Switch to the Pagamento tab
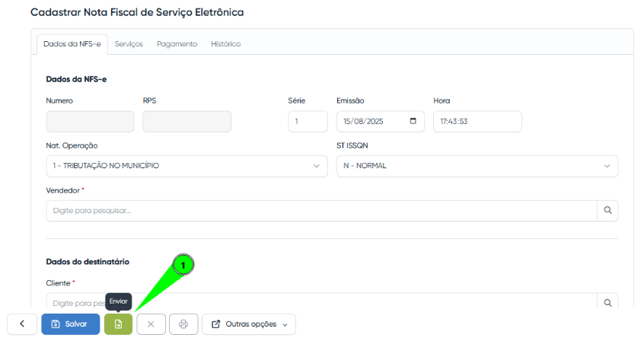 tap(177, 44)
